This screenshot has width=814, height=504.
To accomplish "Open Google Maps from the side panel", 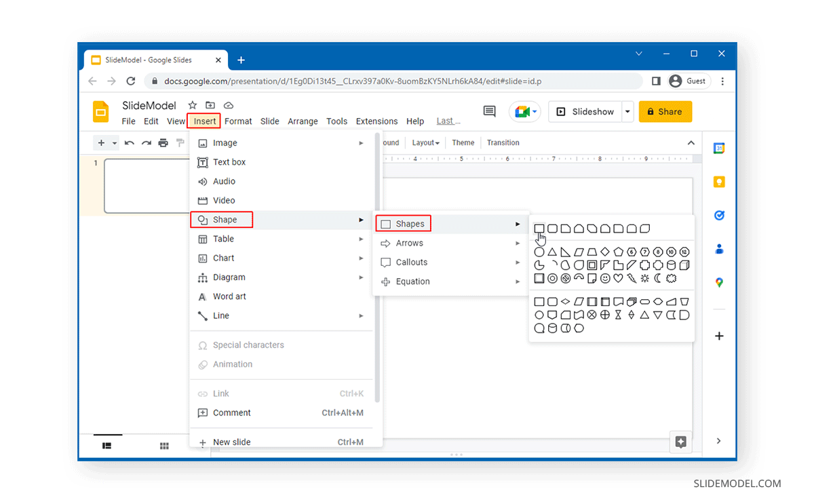I will point(719,282).
